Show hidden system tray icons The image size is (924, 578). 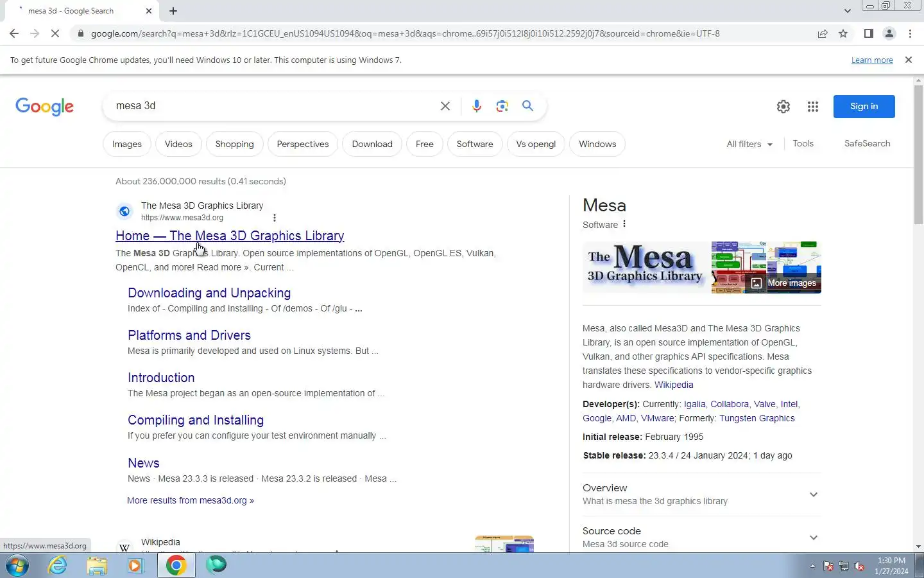(x=812, y=566)
